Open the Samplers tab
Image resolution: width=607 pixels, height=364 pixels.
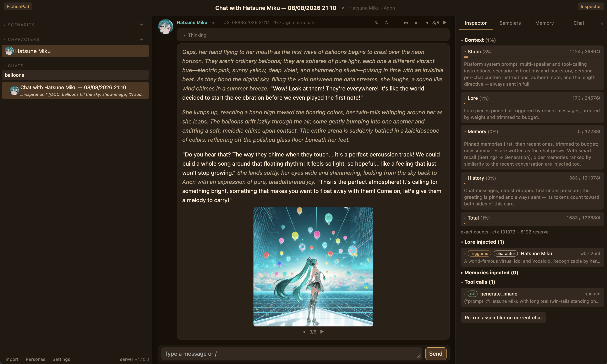(x=510, y=23)
